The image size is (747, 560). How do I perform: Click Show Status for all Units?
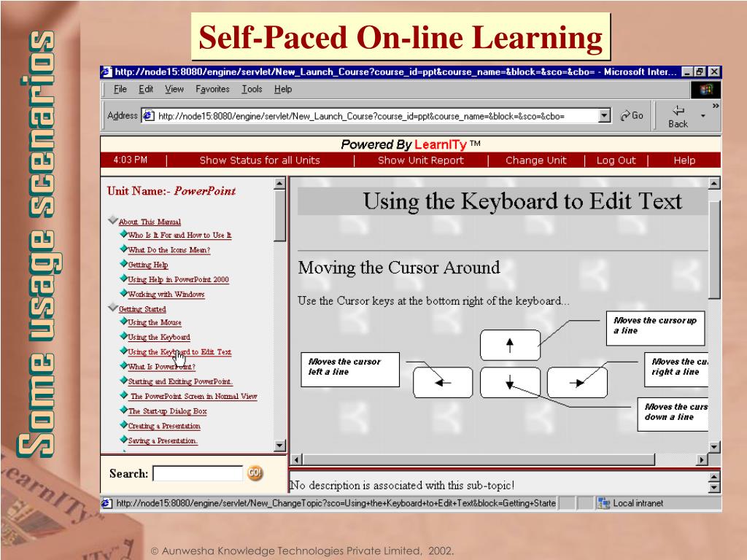260,160
